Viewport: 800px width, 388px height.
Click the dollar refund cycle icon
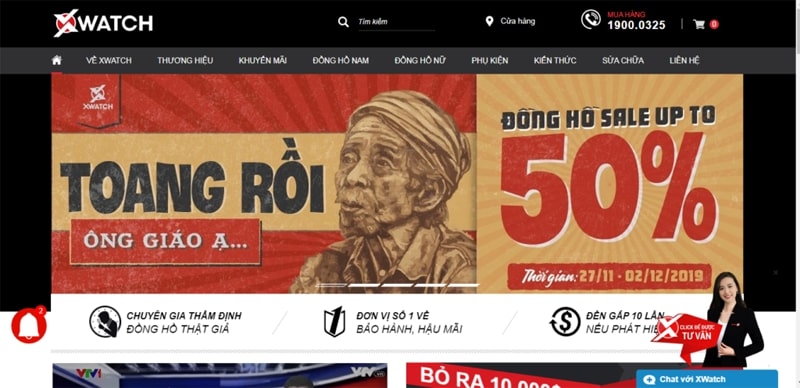565,322
